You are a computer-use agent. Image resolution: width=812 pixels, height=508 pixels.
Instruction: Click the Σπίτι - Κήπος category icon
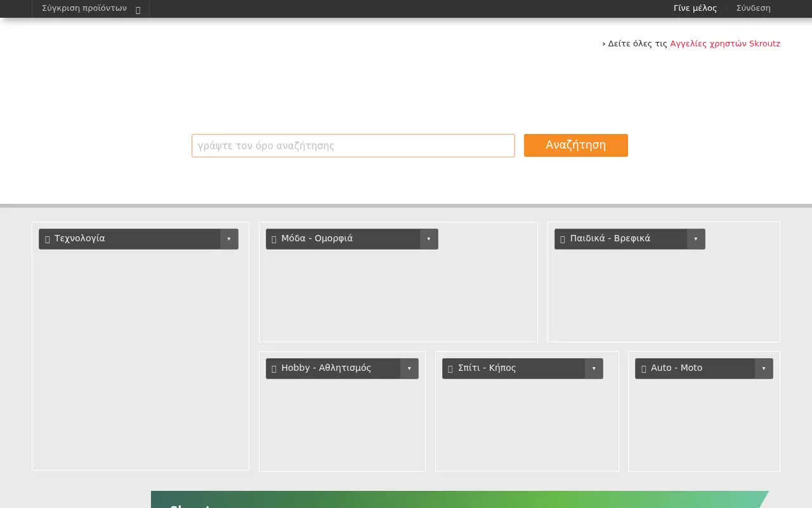pyautogui.click(x=450, y=369)
